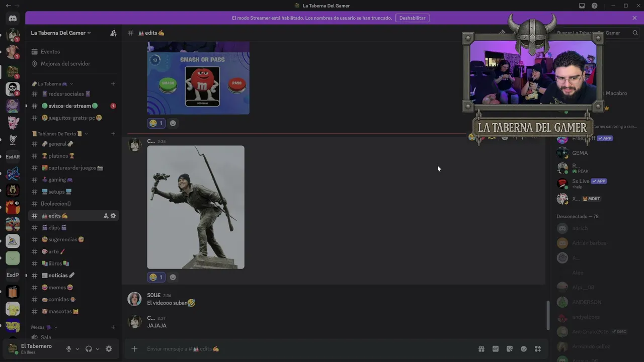Open the inbox icon in title bar

(x=582, y=6)
